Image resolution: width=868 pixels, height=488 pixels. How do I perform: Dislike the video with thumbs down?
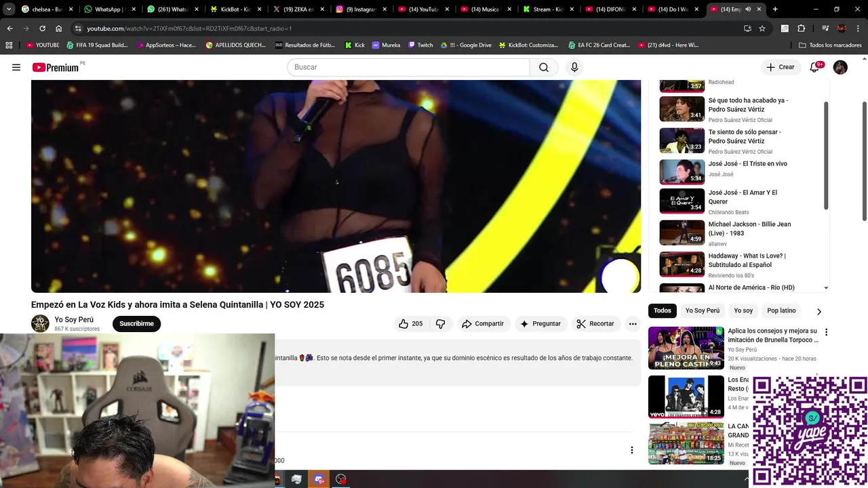coord(441,324)
